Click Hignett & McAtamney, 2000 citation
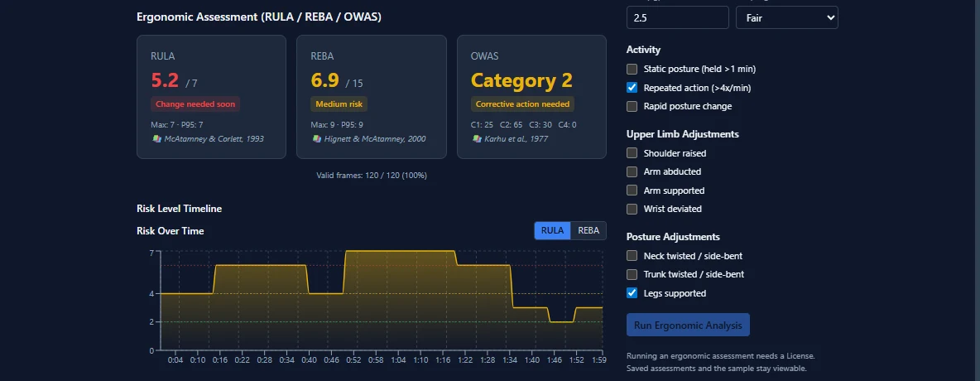The height and width of the screenshot is (381, 980). click(375, 139)
